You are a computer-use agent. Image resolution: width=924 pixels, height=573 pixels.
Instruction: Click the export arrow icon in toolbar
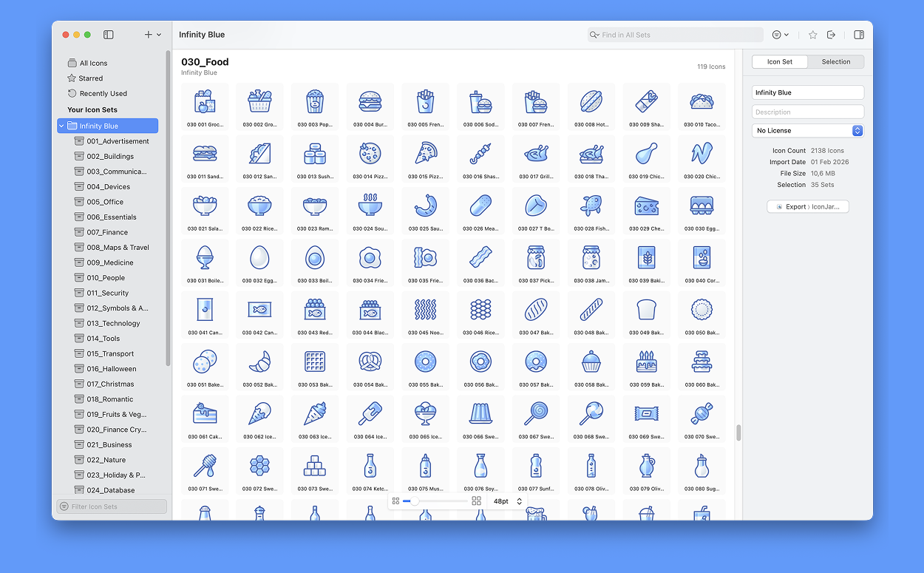pyautogui.click(x=831, y=35)
